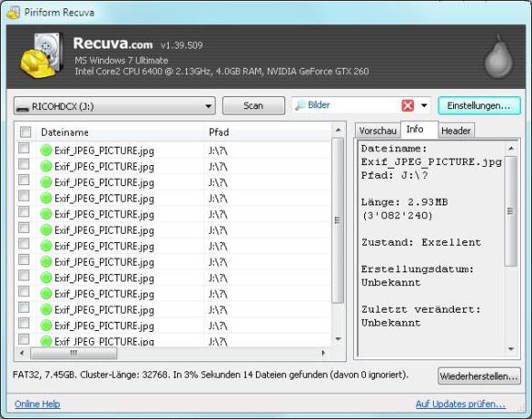This screenshot has width=532, height=419.
Task: Switch to the Header tab
Action: point(456,130)
